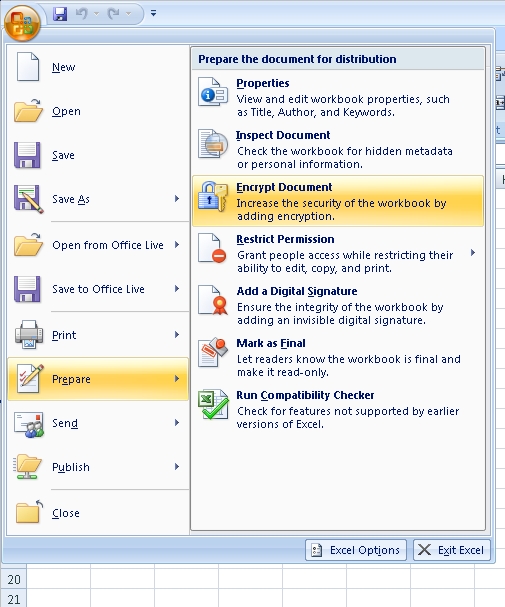Click the printer icon beside Print
Image resolution: width=505 pixels, height=607 pixels.
tap(29, 334)
